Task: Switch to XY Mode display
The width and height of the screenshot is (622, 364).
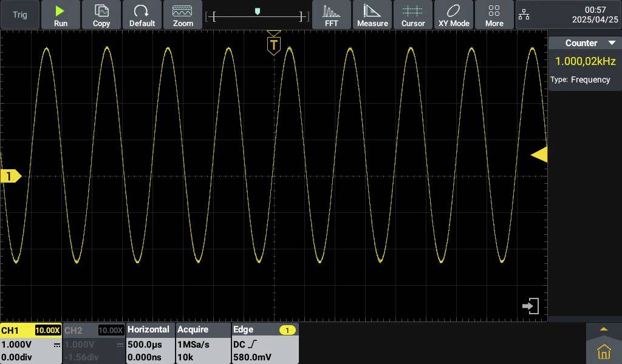Action: (453, 15)
